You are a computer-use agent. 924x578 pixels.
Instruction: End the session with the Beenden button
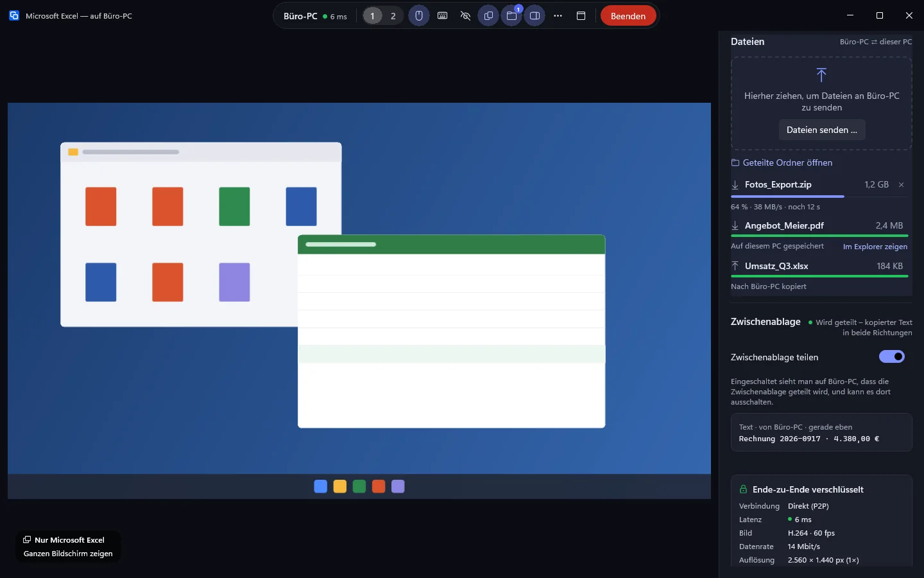[x=628, y=16]
